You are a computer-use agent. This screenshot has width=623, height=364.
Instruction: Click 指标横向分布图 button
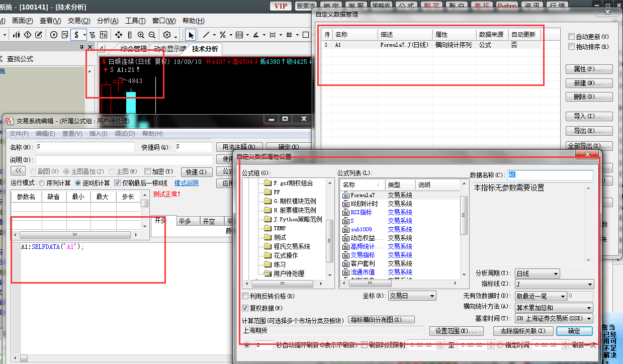[x=382, y=320]
